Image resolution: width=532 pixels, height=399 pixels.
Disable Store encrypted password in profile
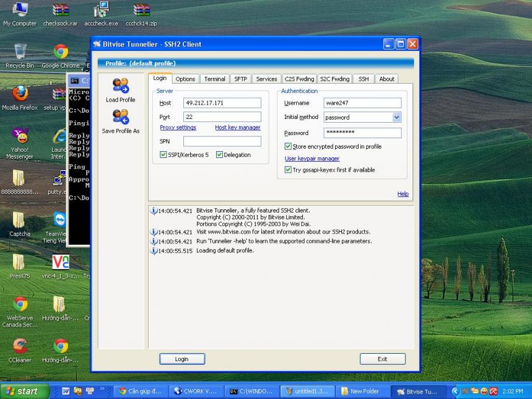pyautogui.click(x=288, y=147)
